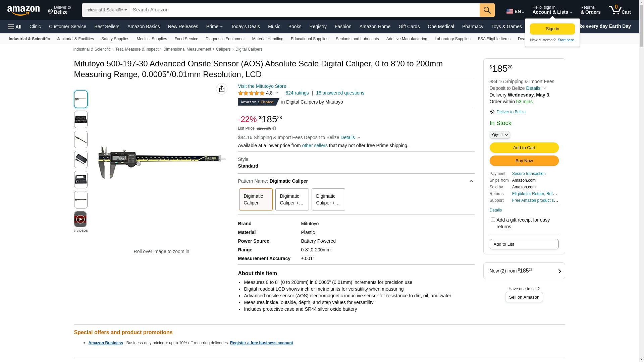Open the Visit the Mitutoyo Store link
The width and height of the screenshot is (644, 362).
click(x=262, y=86)
